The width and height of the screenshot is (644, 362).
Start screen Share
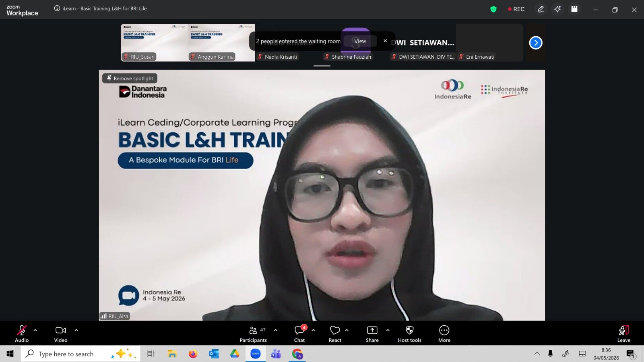(372, 333)
